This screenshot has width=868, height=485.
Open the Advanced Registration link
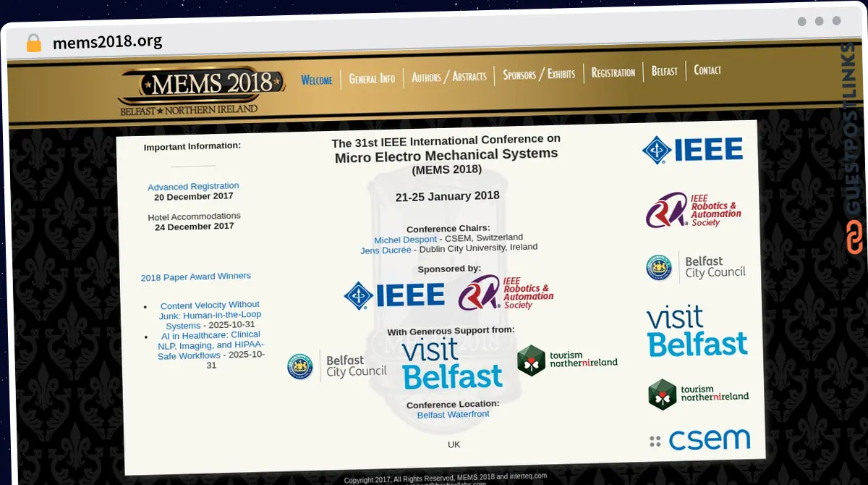[193, 186]
